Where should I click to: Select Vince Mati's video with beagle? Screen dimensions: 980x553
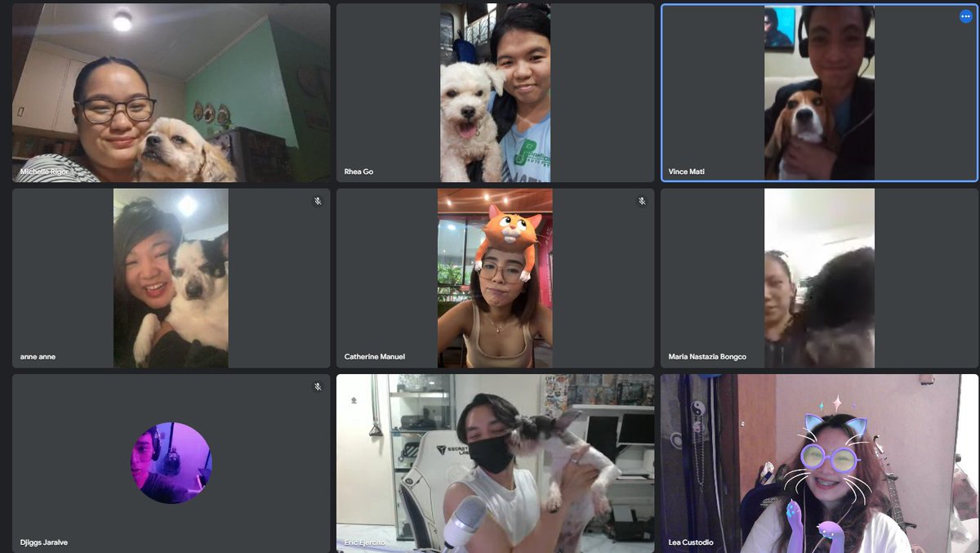click(819, 92)
